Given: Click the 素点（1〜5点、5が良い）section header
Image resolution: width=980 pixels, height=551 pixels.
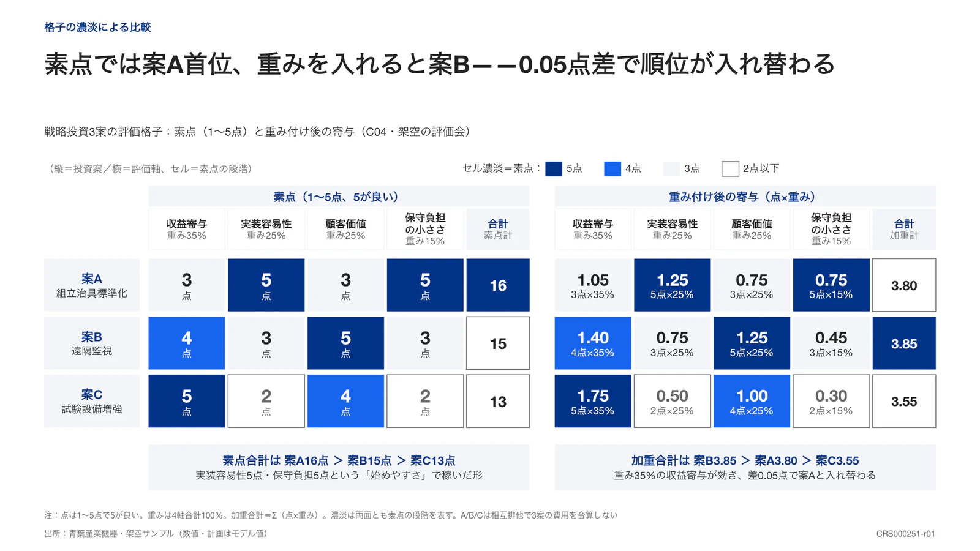Looking at the screenshot, I should [x=339, y=197].
